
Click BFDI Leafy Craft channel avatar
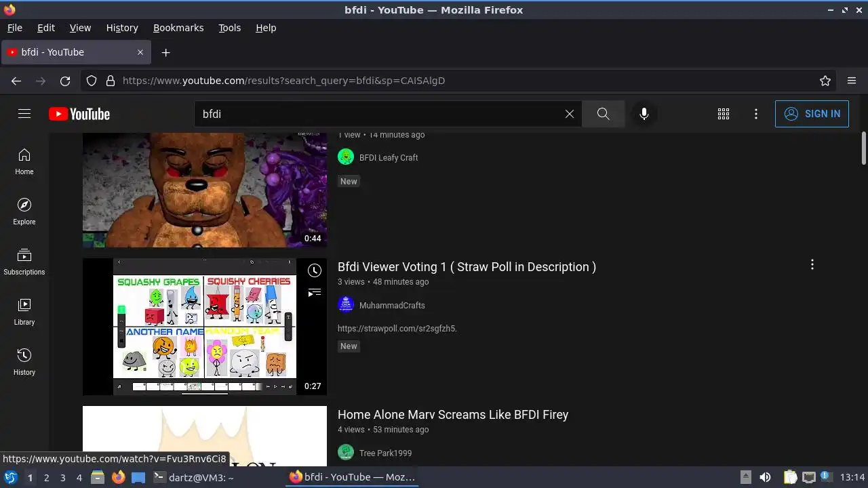[x=346, y=157]
